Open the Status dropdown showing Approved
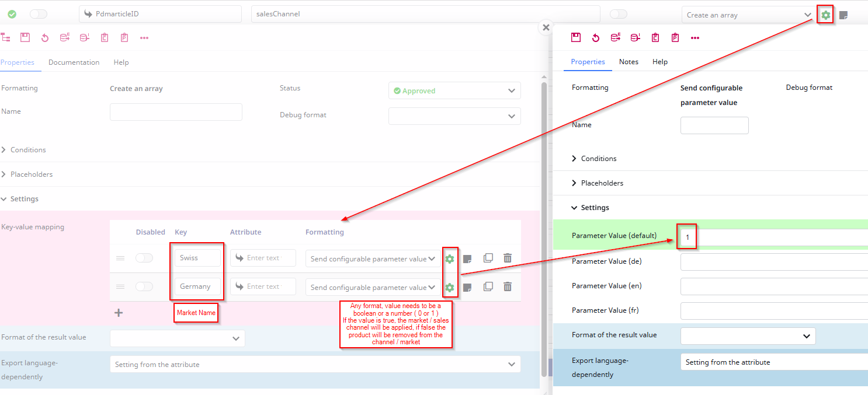This screenshot has width=868, height=395. click(454, 90)
